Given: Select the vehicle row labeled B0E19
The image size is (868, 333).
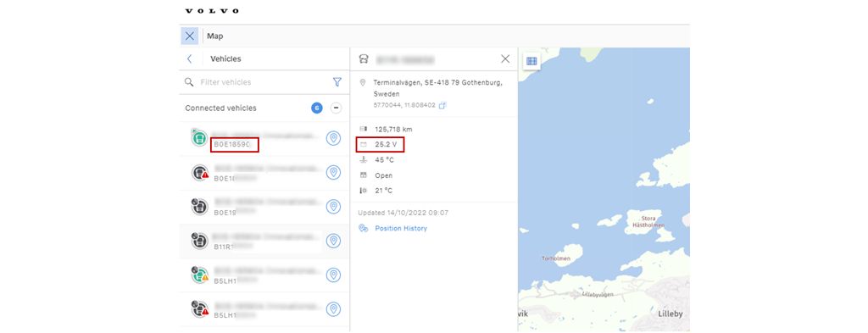Looking at the screenshot, I should click(264, 207).
